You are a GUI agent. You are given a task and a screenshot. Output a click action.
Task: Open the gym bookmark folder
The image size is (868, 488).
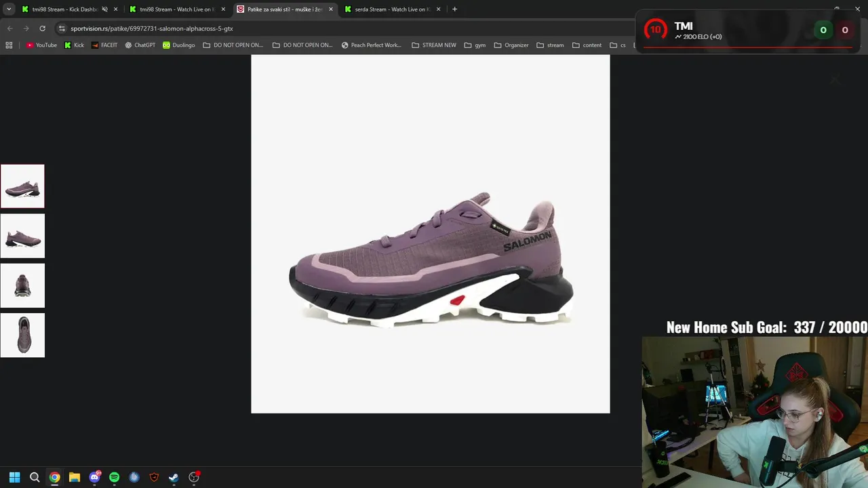(x=475, y=45)
